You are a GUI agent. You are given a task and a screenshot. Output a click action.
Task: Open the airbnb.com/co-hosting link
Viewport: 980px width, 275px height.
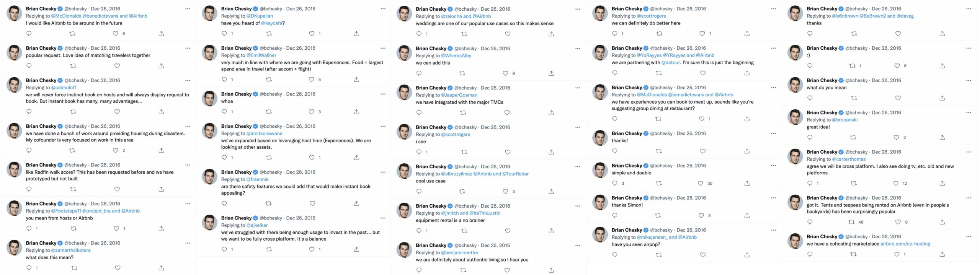pyautogui.click(x=905, y=244)
